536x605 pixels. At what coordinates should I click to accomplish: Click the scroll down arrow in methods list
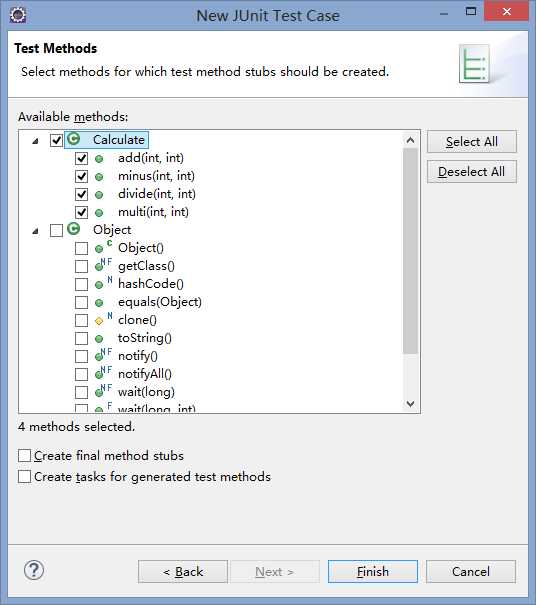pos(411,404)
